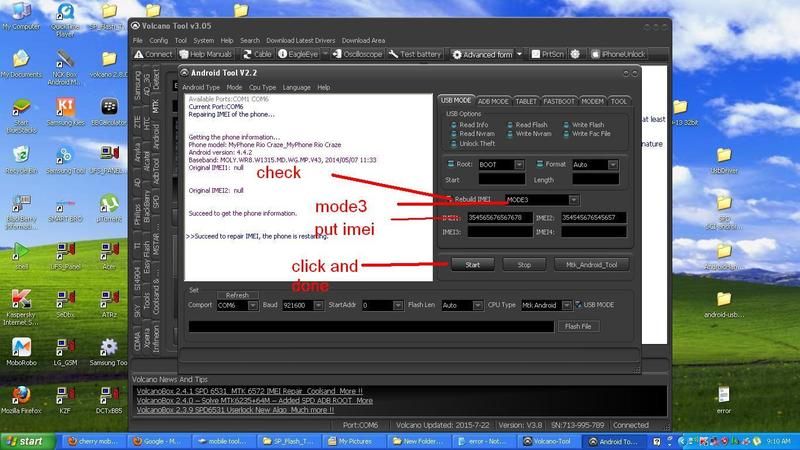
Task: Click the Start address input field
Action: [502, 179]
